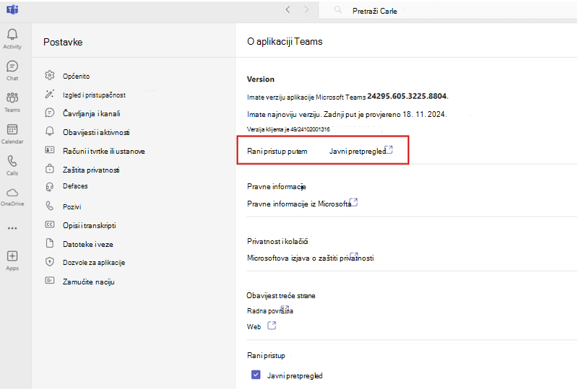Open the Calendar icon in sidebar
The height and width of the screenshot is (392, 578).
coord(12,130)
